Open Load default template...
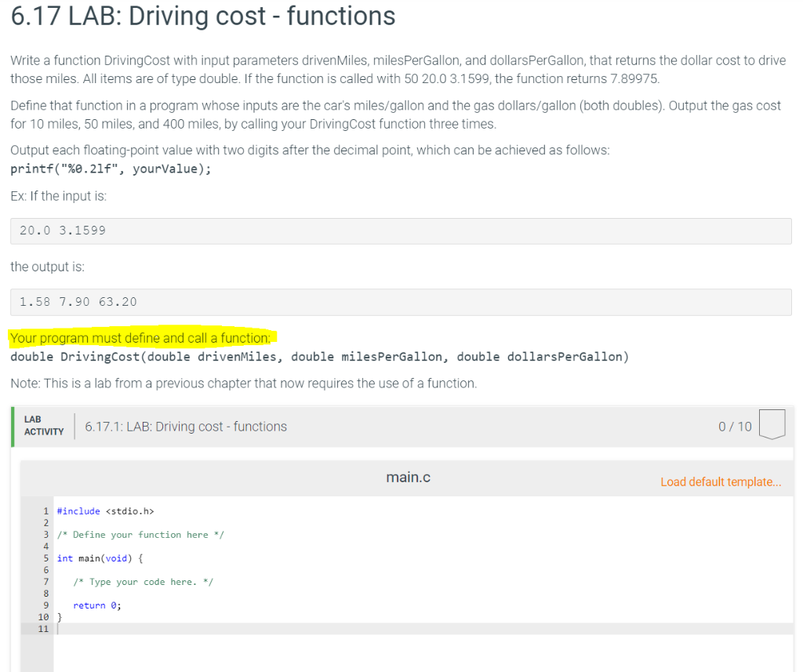The height and width of the screenshot is (672, 803). [720, 481]
